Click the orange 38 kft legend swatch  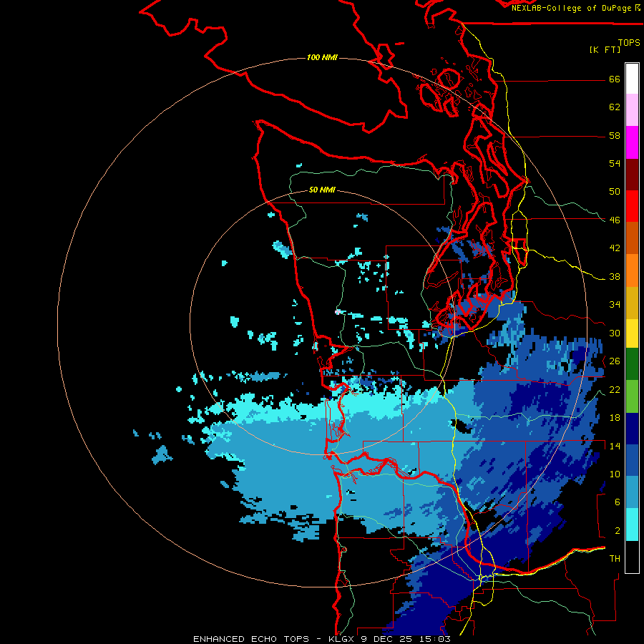coord(632,270)
